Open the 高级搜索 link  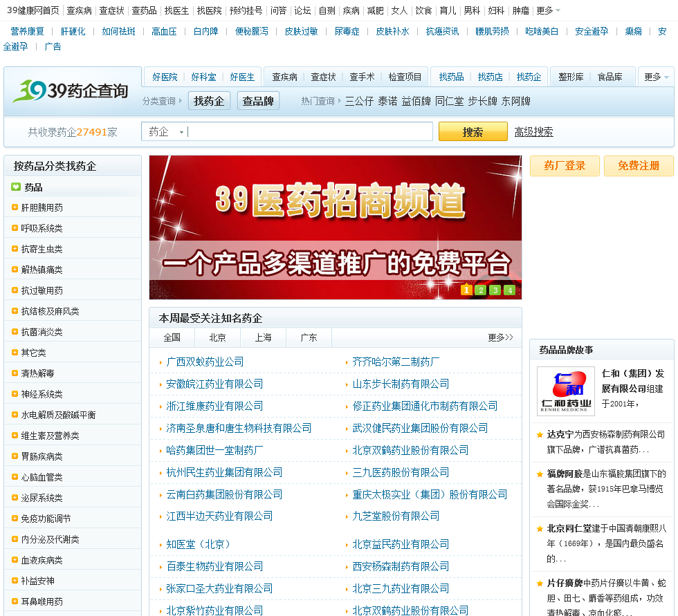pos(533,132)
